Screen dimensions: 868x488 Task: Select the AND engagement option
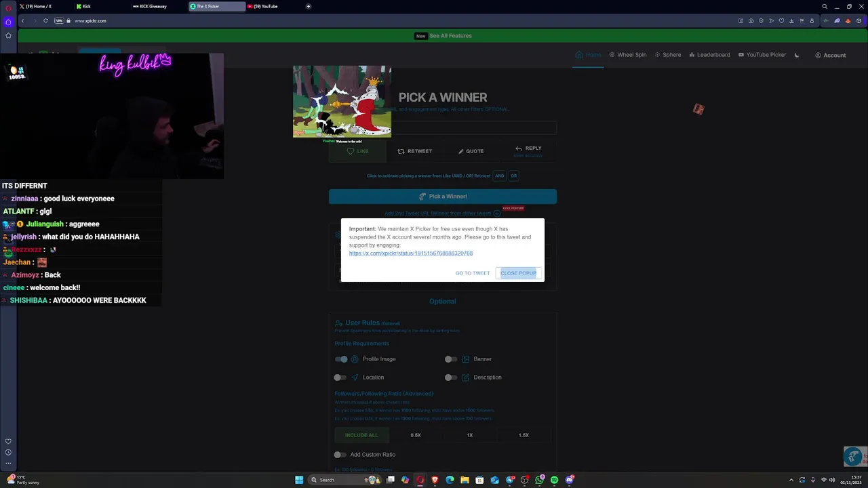pyautogui.click(x=499, y=176)
